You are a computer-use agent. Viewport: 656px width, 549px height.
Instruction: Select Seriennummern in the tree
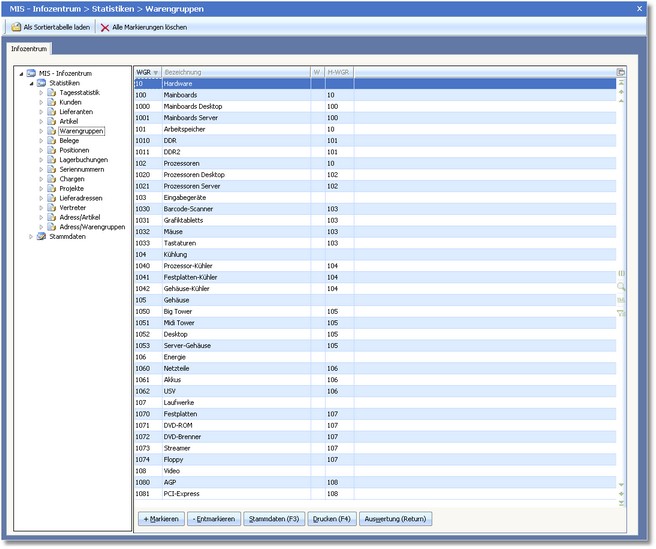tap(83, 170)
